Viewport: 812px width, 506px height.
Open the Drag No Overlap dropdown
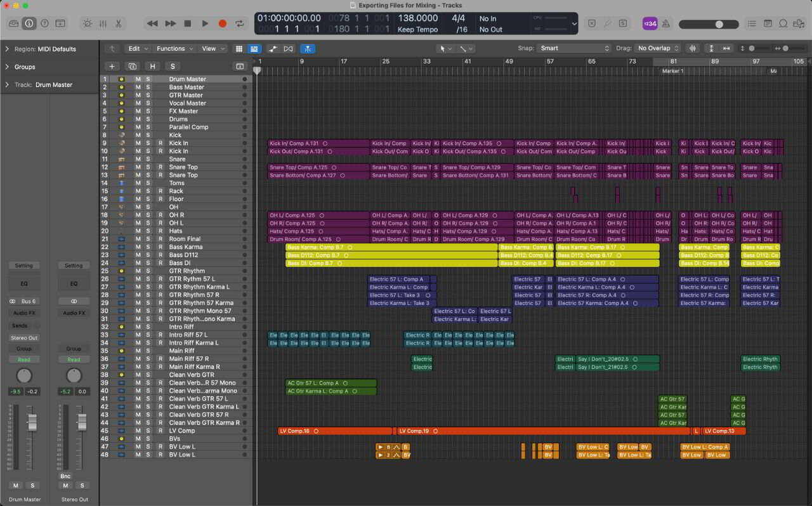(658, 48)
